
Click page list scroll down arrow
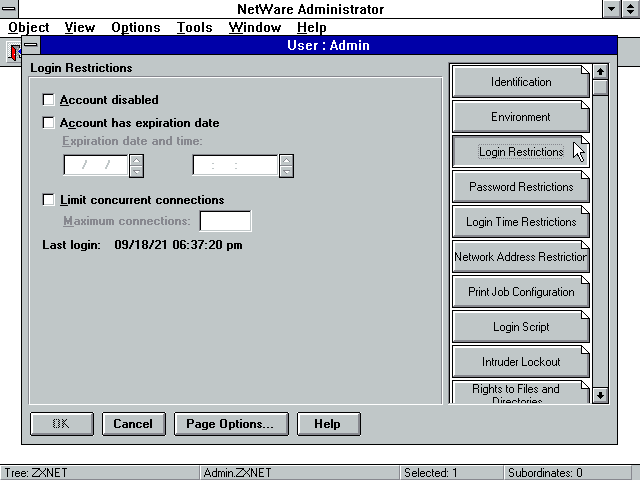tap(600, 395)
